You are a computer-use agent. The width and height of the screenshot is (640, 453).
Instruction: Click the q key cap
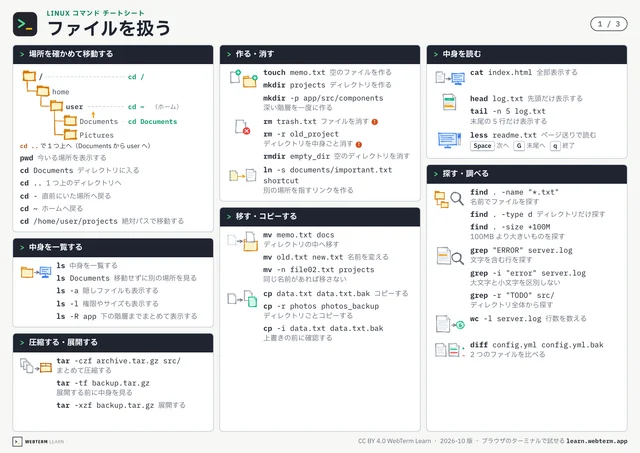(x=555, y=146)
